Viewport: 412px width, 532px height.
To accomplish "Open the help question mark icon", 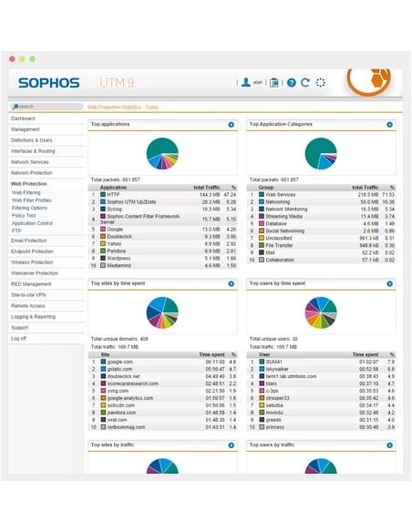I will (292, 83).
